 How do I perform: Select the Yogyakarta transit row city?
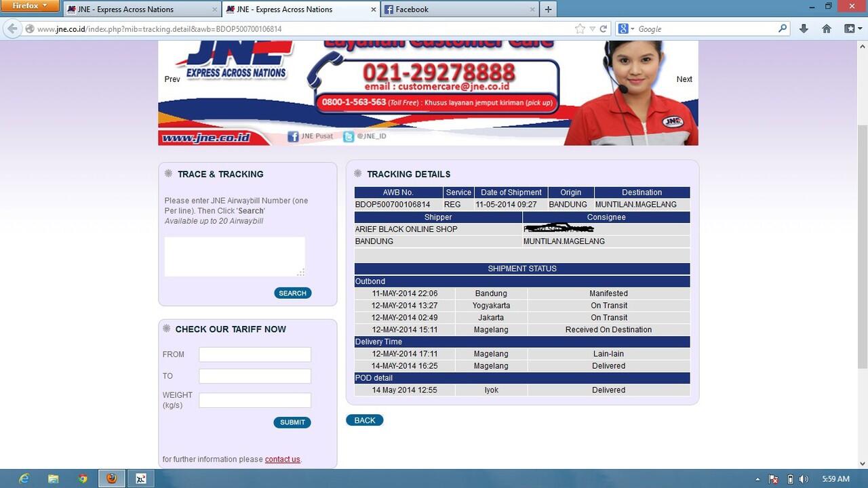coord(491,306)
